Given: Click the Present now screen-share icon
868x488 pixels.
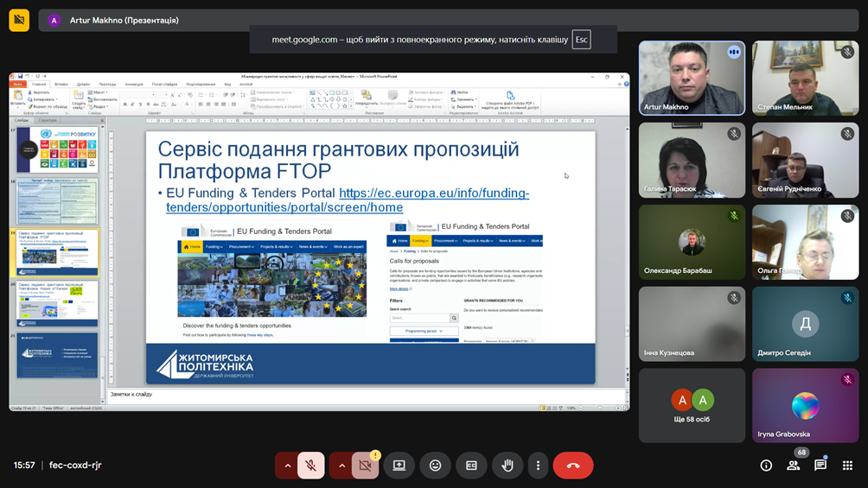Looking at the screenshot, I should pos(399,466).
